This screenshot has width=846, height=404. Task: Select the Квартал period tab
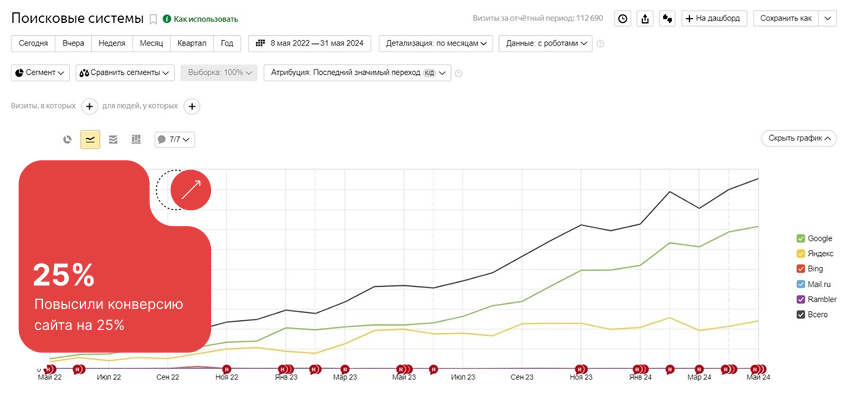191,43
